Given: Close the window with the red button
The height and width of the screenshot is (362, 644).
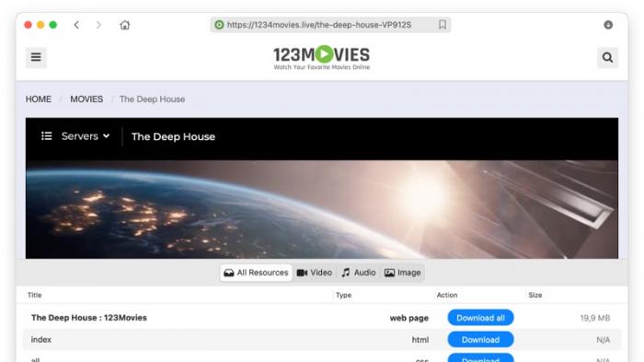Looking at the screenshot, I should click(x=28, y=25).
